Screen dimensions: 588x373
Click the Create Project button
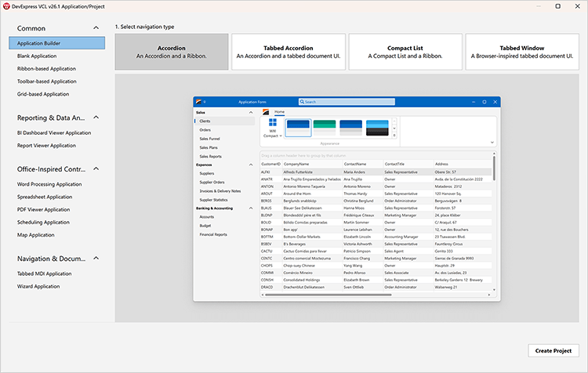554,350
